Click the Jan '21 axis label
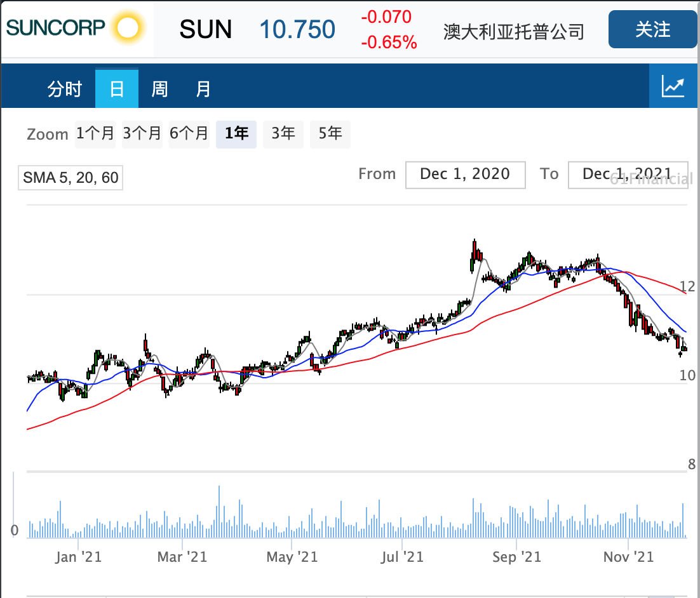Screen dimensions: 700x598 pyautogui.click(x=79, y=557)
